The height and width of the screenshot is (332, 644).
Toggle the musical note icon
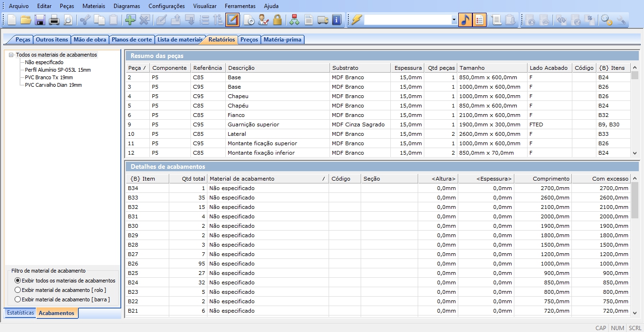(x=465, y=20)
